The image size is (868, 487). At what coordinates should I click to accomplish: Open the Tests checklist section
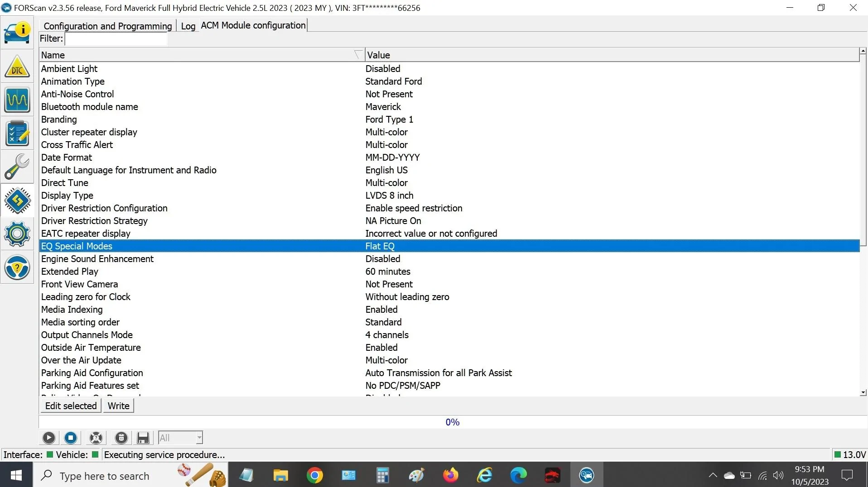(x=17, y=133)
